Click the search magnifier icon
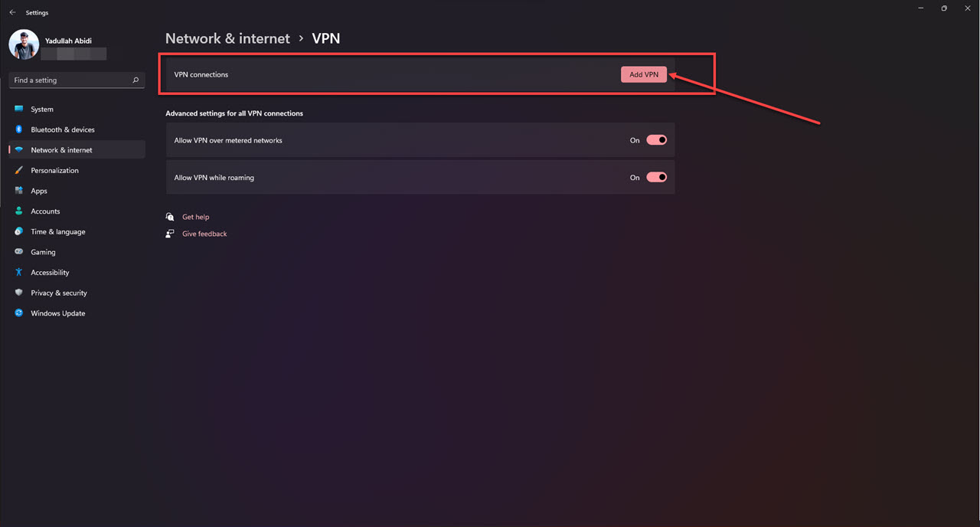 coord(136,80)
